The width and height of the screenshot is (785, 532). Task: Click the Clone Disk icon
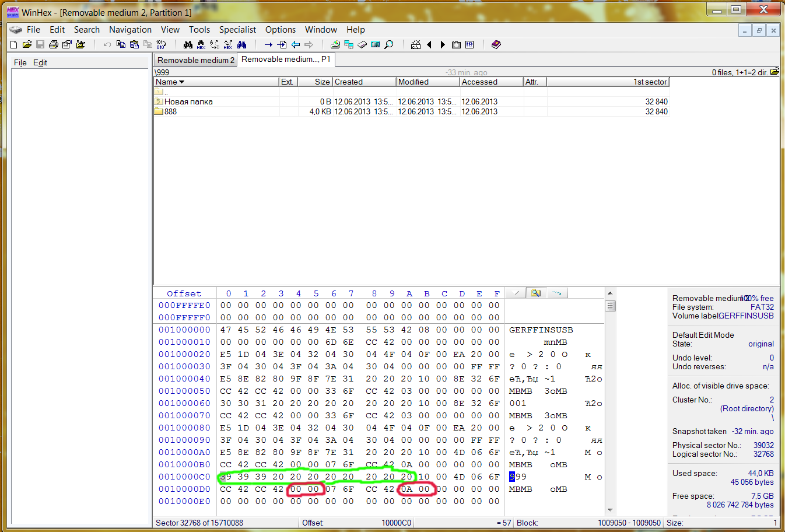point(349,44)
